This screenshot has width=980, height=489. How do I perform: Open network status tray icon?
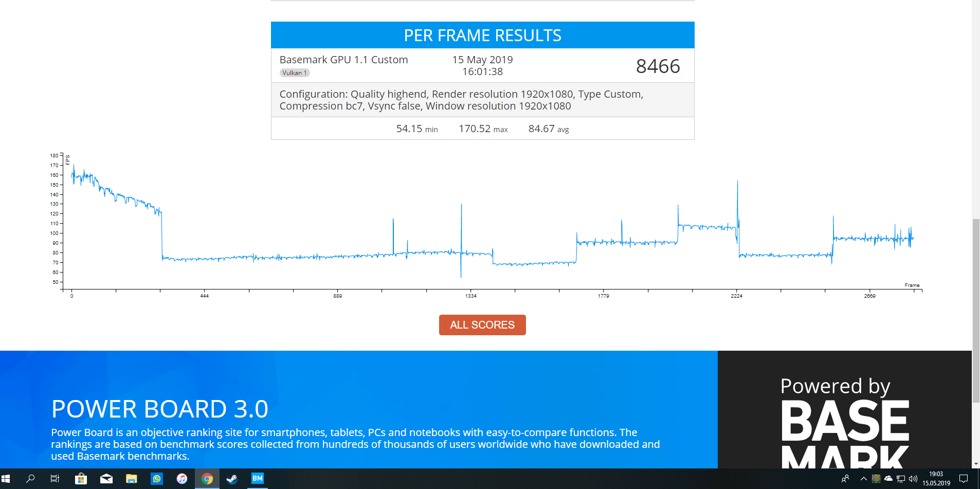(x=901, y=479)
